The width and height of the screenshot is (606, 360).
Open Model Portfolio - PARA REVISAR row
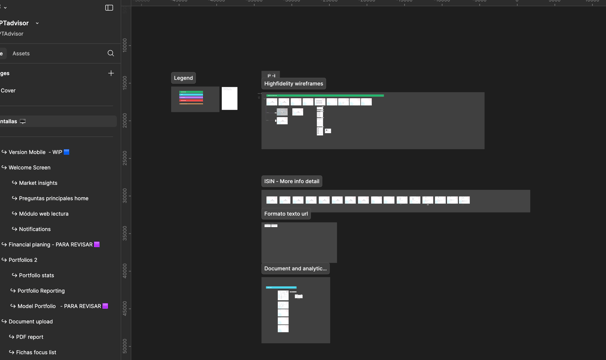[x=58, y=306]
